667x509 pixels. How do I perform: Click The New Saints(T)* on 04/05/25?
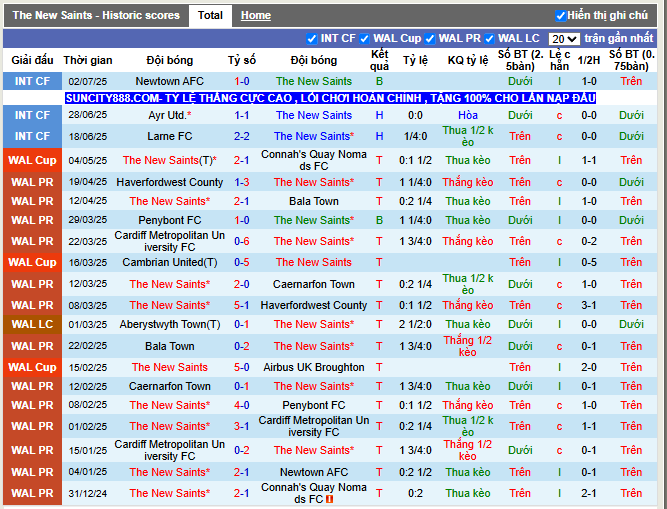point(169,160)
